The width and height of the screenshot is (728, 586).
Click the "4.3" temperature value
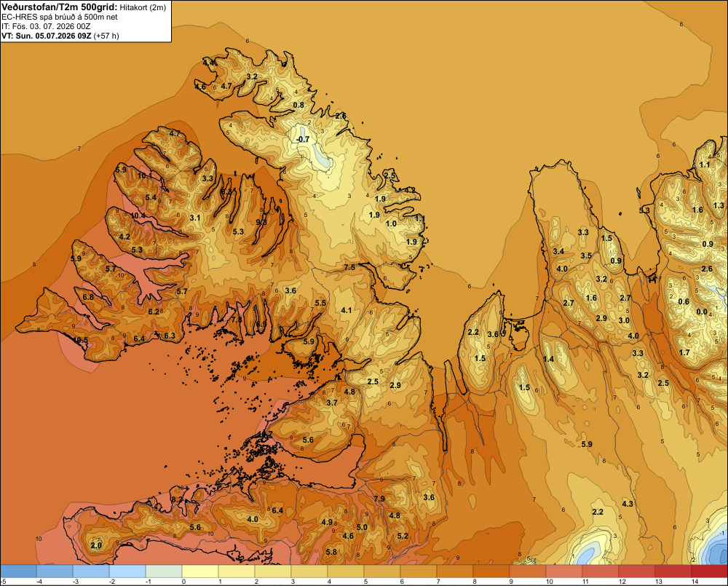(628, 504)
